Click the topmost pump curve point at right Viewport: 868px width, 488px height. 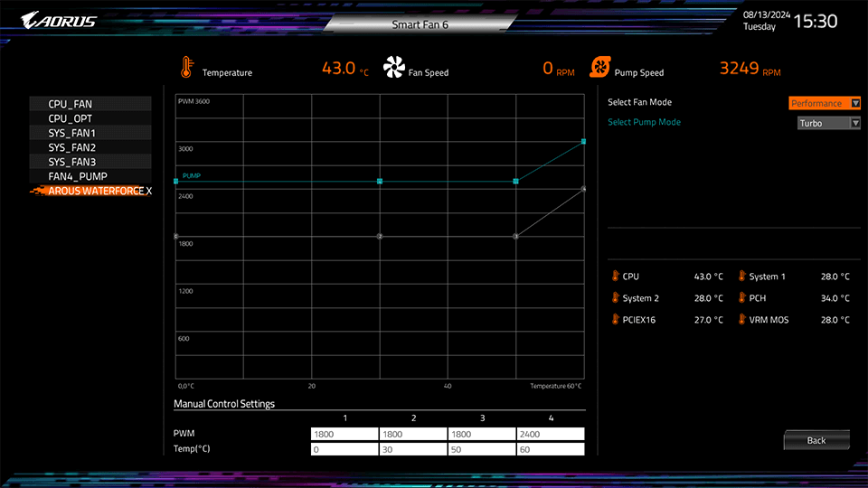[x=584, y=142]
